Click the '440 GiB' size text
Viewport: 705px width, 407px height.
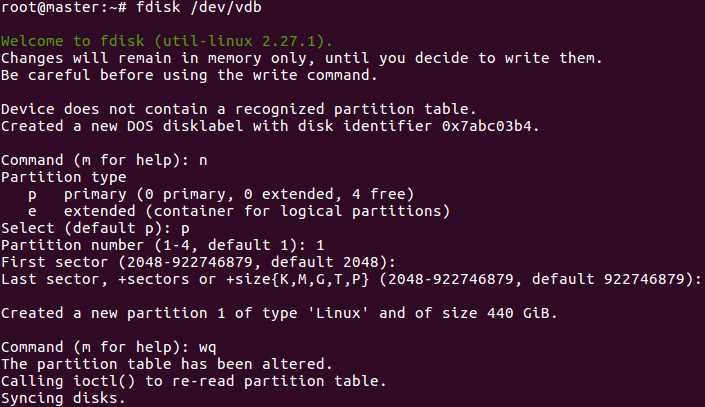518,313
